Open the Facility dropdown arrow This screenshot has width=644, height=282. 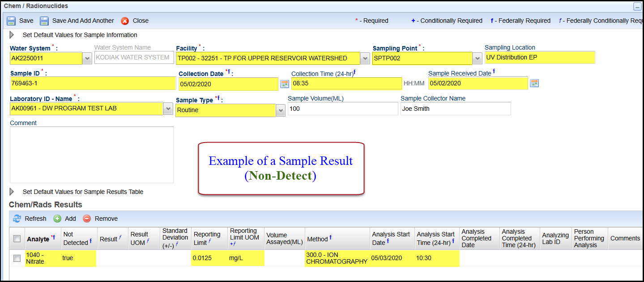[365, 58]
